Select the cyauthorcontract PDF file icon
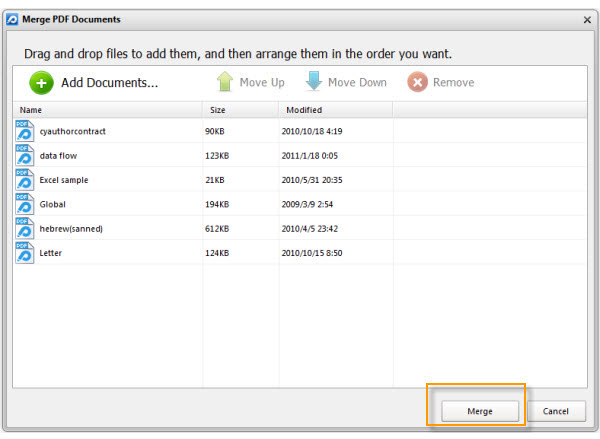The height and width of the screenshot is (439, 600). 24,131
